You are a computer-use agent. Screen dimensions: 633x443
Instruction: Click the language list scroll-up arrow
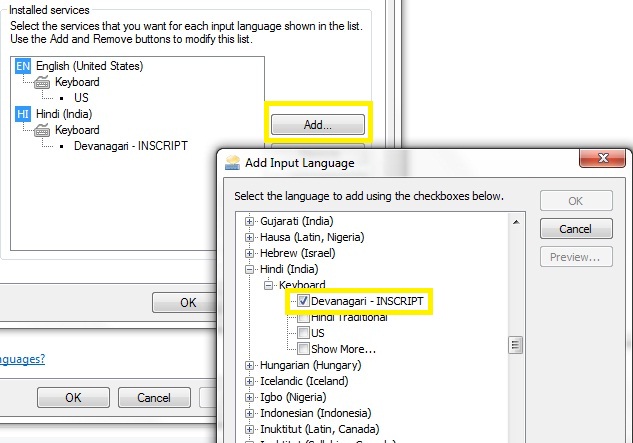tap(516, 222)
